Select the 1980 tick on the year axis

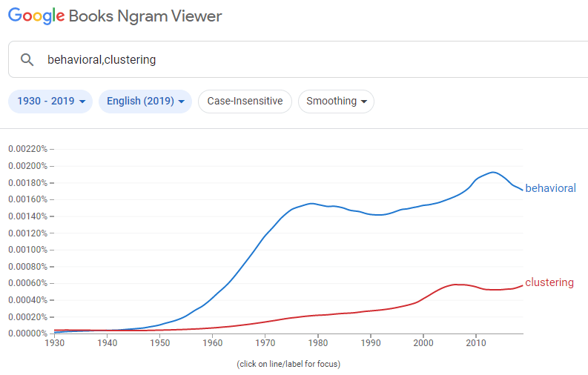[318, 343]
